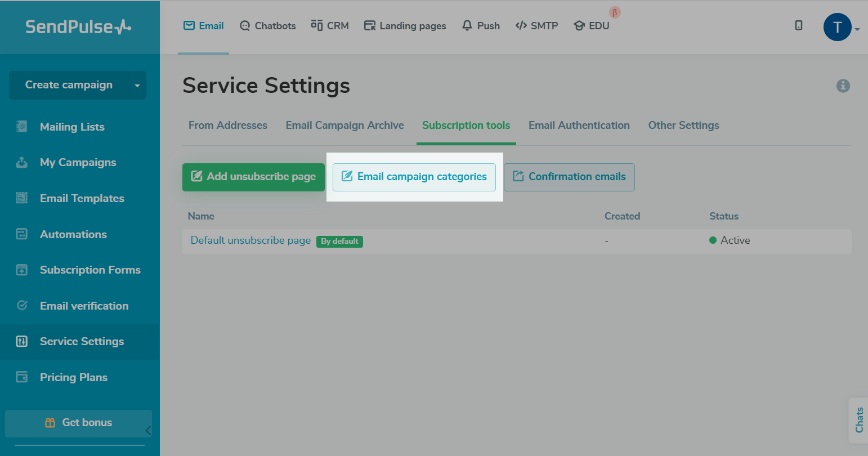
Task: Click the Pricing Plans sidebar icon
Action: pos(22,377)
